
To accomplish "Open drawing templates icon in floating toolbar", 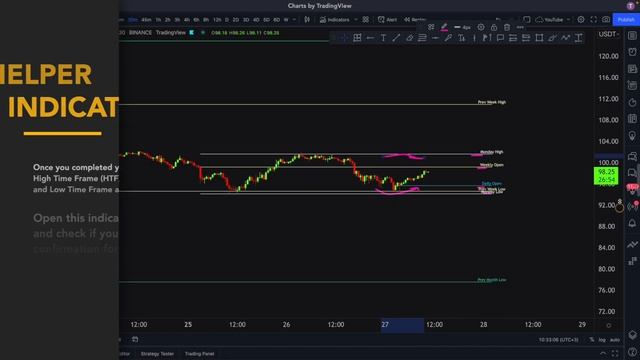I will (x=431, y=27).
